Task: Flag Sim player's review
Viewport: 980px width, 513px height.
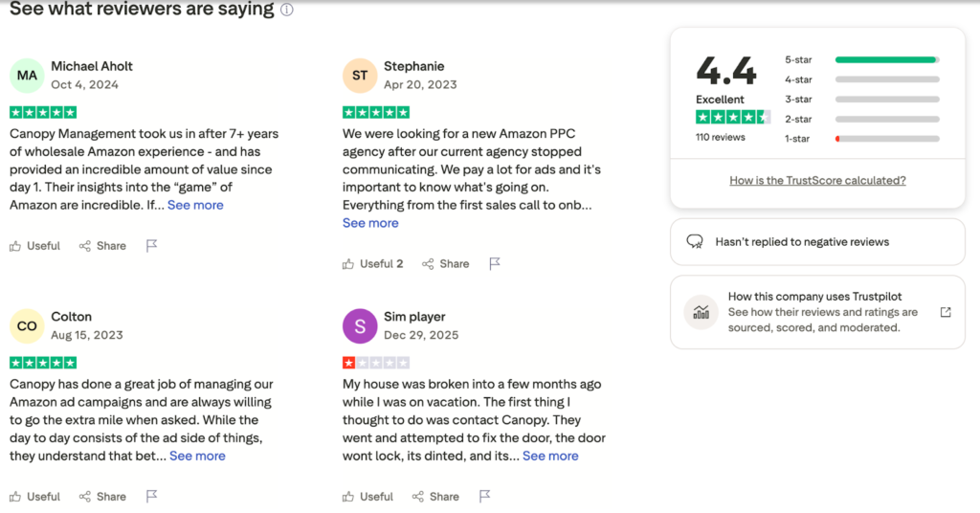Action: point(484,497)
